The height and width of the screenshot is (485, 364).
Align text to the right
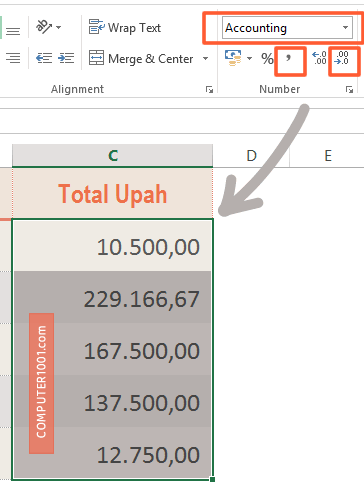[x=13, y=58]
